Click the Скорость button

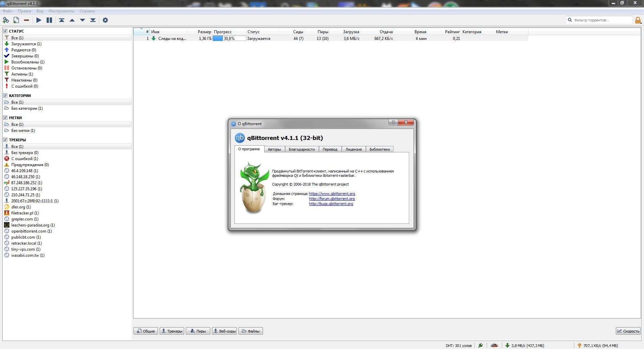[628, 331]
